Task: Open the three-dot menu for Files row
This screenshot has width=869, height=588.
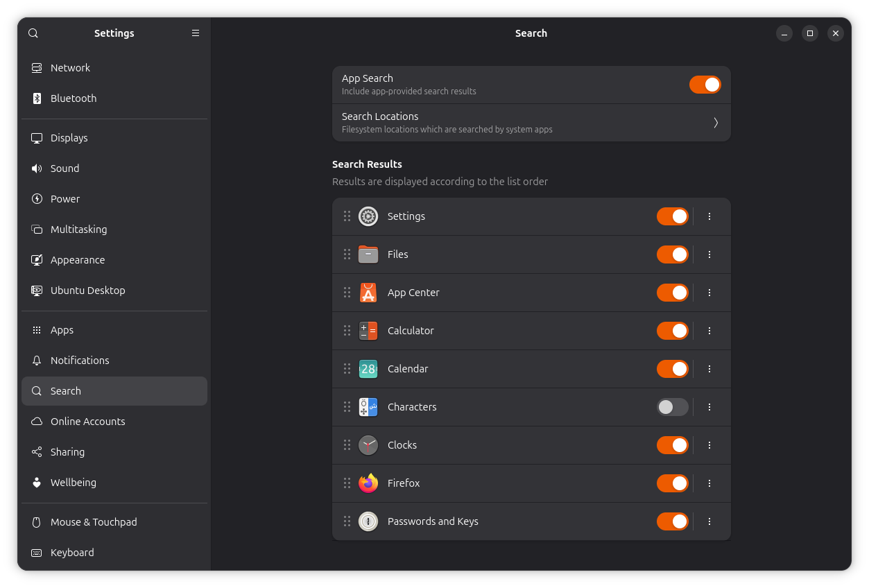Action: (x=709, y=254)
